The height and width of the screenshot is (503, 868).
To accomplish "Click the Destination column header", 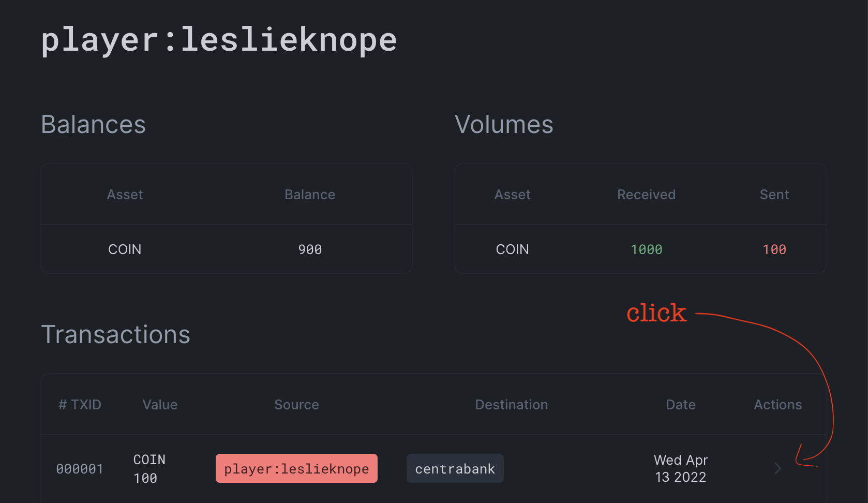I will [511, 405].
